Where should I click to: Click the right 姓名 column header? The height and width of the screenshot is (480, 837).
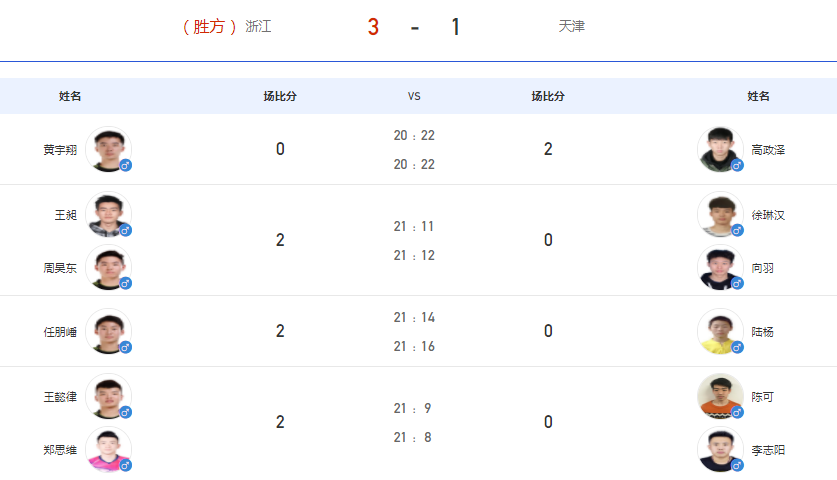click(758, 96)
